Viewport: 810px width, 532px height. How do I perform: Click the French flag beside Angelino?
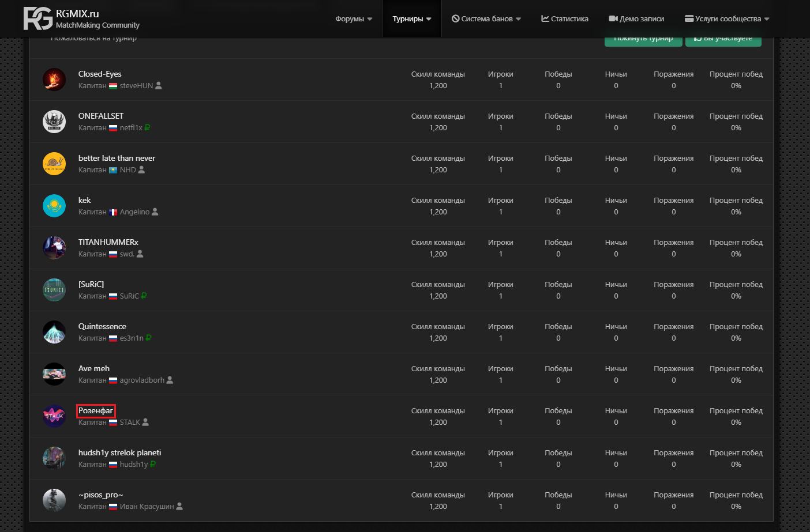[113, 212]
